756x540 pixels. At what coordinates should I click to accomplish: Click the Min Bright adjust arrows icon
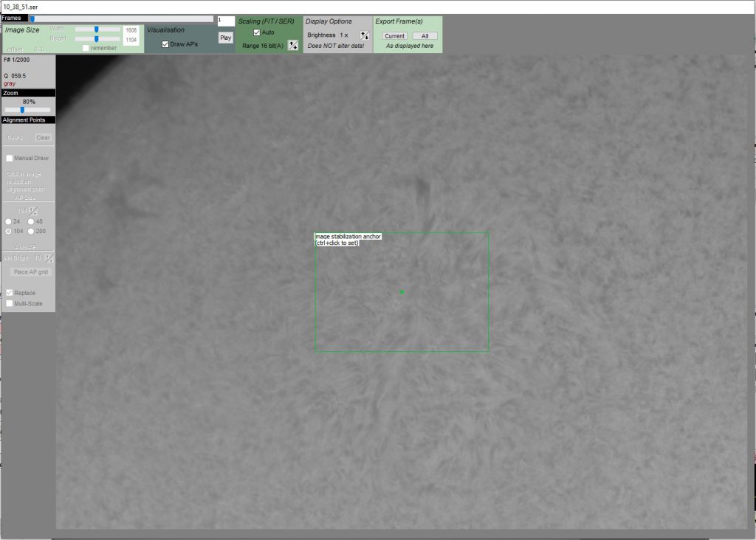pyautogui.click(x=49, y=258)
